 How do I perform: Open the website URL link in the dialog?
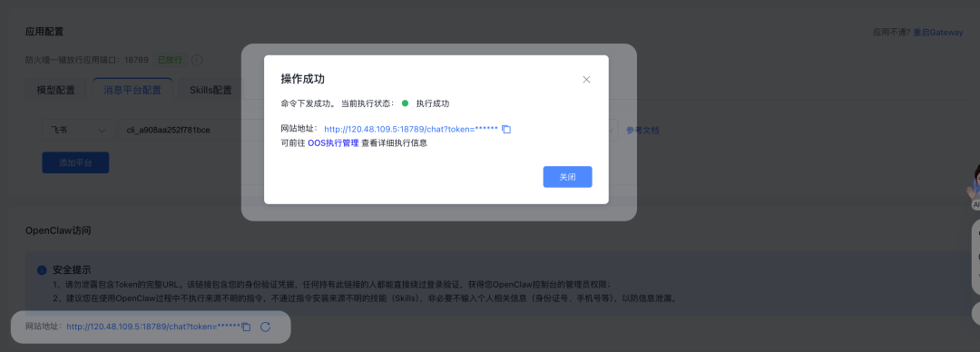(411, 130)
